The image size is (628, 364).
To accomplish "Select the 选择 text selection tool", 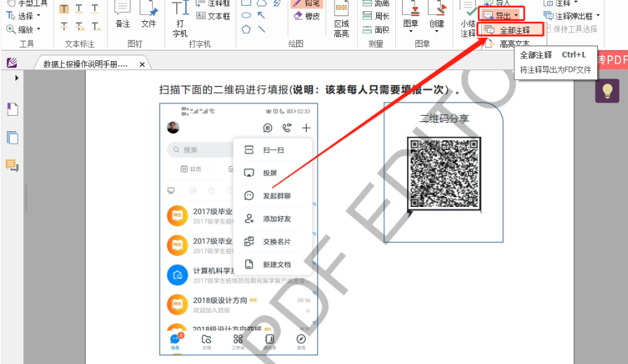I will pyautogui.click(x=20, y=16).
